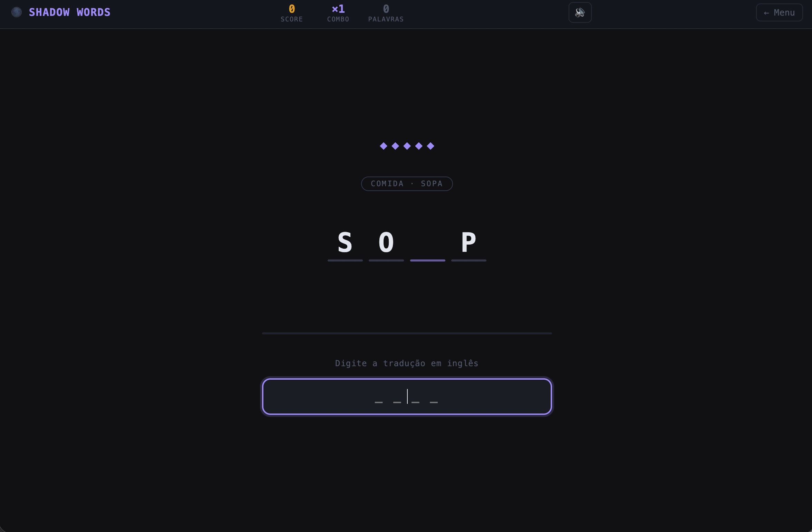Screen dimensions: 812x532
Task: Click the COMIDA · SOPA category pill
Action: (407, 184)
